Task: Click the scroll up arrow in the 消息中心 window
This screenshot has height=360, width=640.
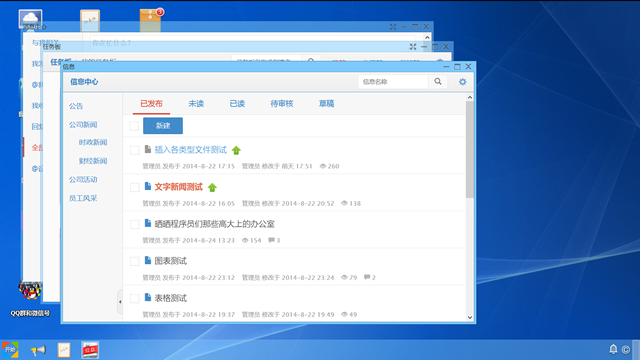Action: 427,38
